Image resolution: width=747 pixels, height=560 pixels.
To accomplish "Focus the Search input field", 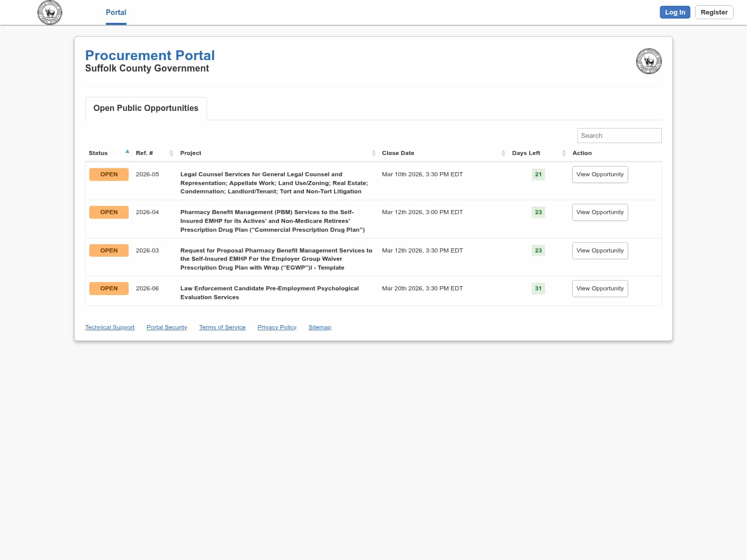I will tap(619, 136).
